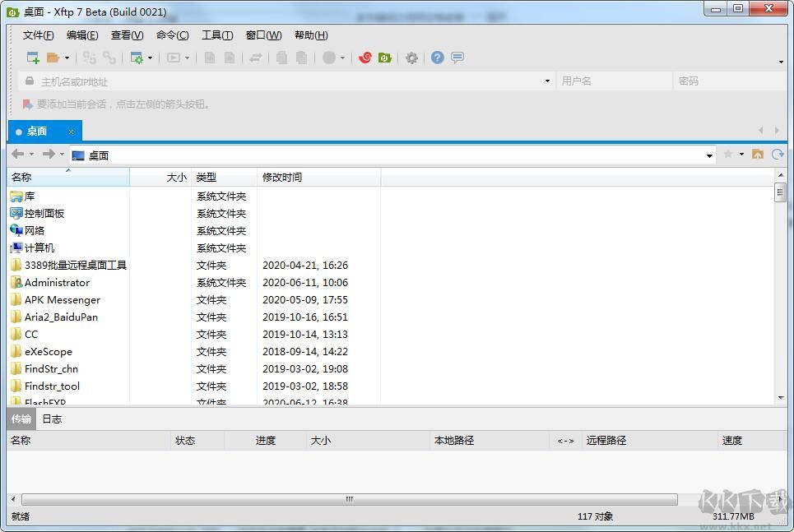
Task: Refresh the file listing
Action: pos(778,154)
